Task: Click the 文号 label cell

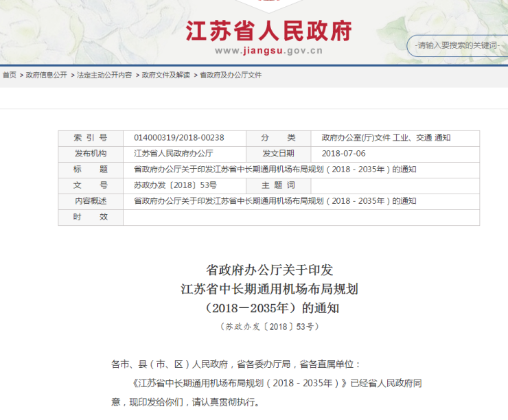Action: tap(91, 186)
